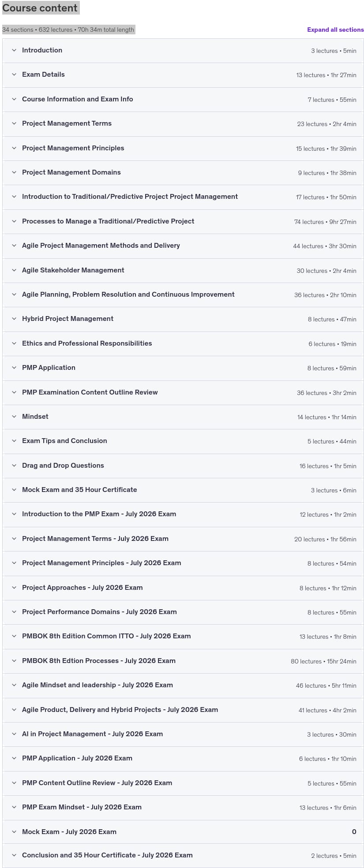Expand the Introduction section chevron
This screenshot has width=364, height=868.
click(14, 50)
